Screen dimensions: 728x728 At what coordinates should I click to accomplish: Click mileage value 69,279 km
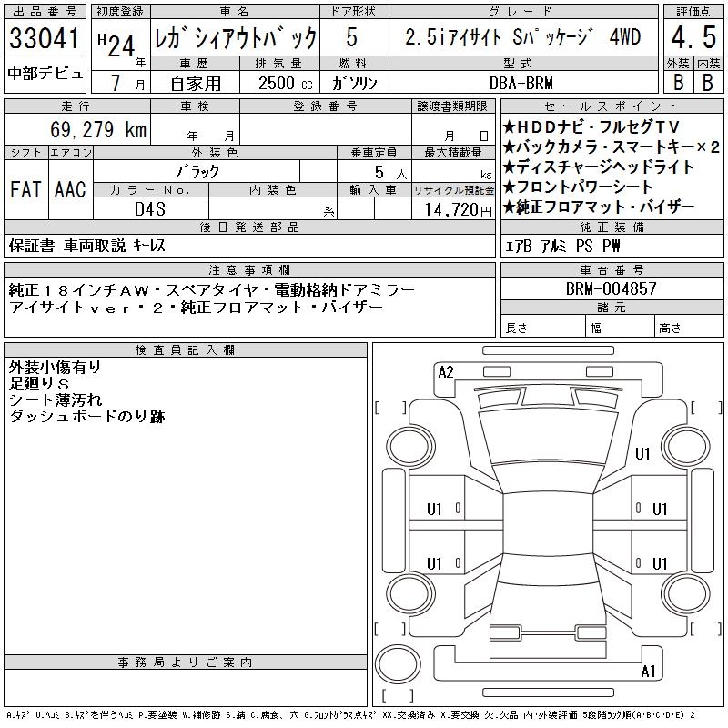[x=98, y=129]
